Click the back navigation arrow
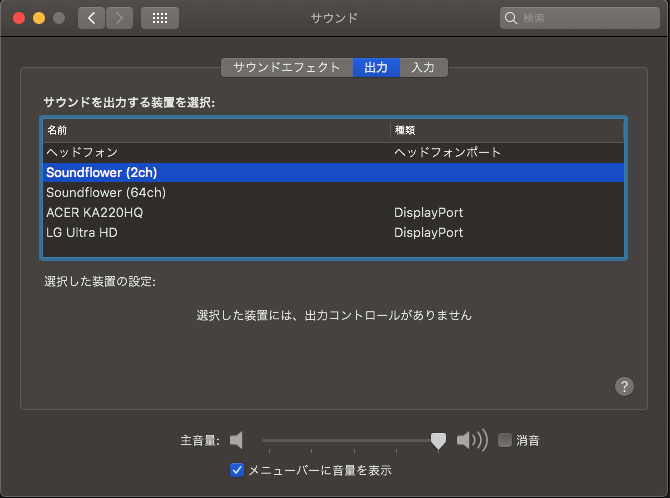 [x=91, y=18]
